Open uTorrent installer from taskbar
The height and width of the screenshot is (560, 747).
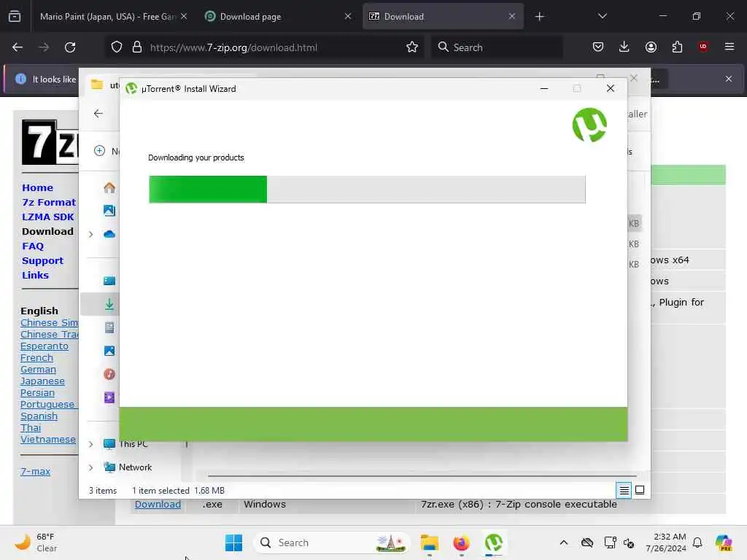pyautogui.click(x=494, y=542)
